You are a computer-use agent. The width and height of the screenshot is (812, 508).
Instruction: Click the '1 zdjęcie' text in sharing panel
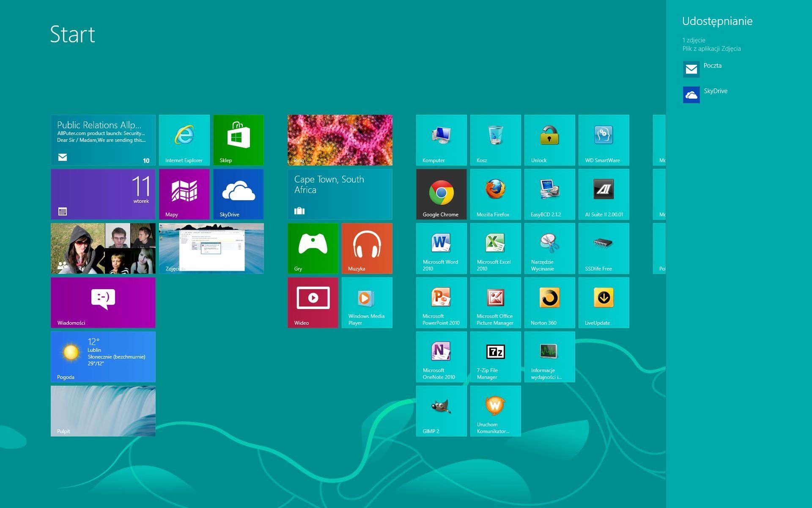click(x=694, y=40)
